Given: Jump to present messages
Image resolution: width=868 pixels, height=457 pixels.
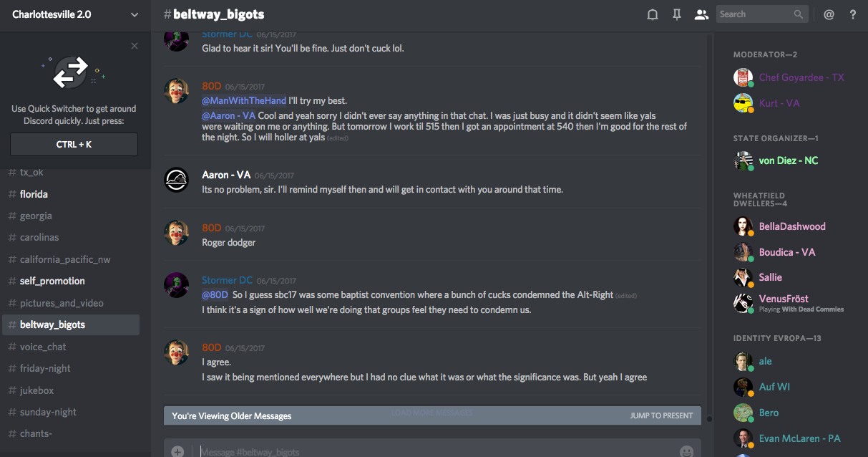Looking at the screenshot, I should pos(661,415).
